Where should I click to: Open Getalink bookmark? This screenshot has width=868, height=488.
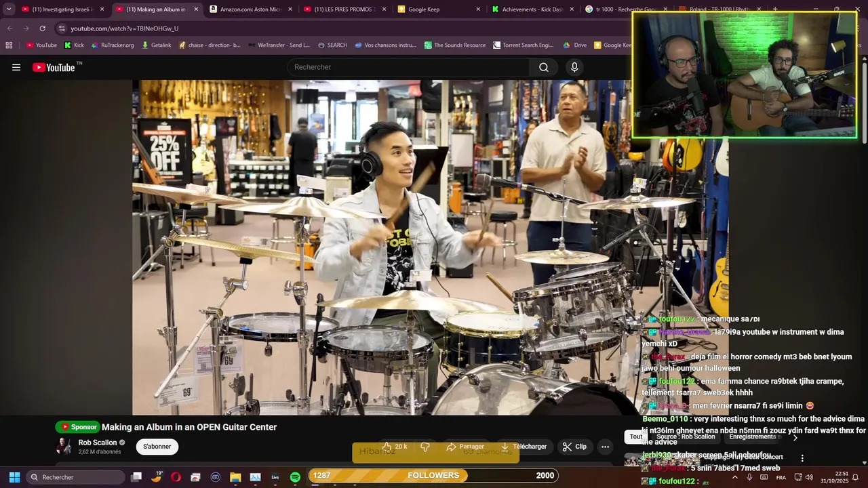(156, 45)
